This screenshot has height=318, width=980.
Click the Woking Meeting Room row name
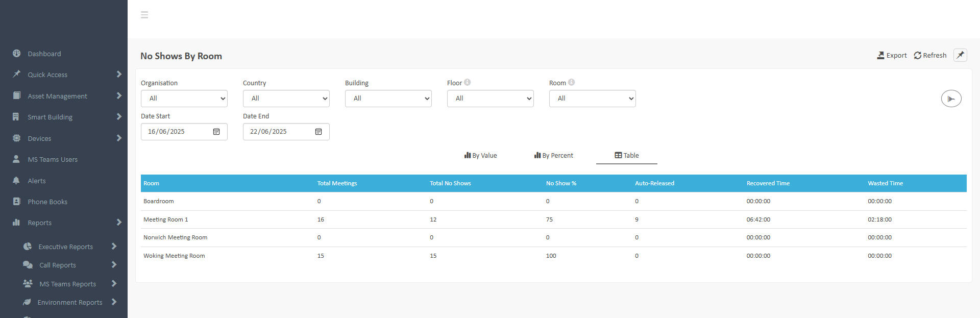coord(174,256)
